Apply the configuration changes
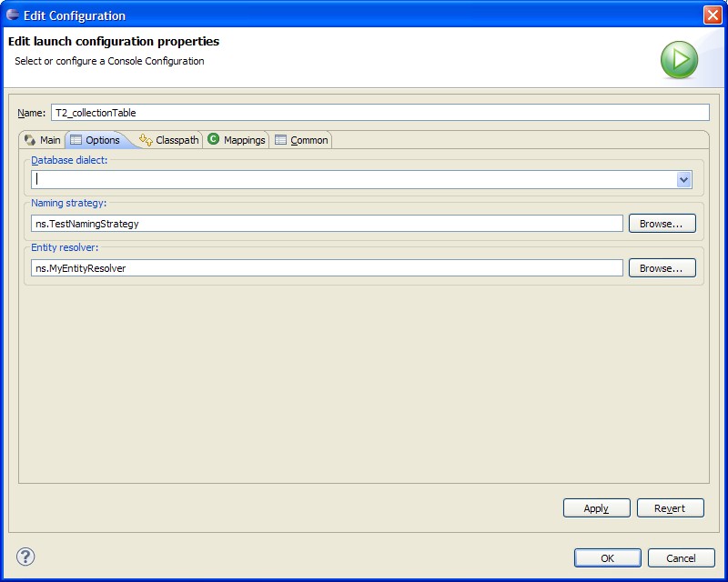728x582 pixels. [597, 507]
